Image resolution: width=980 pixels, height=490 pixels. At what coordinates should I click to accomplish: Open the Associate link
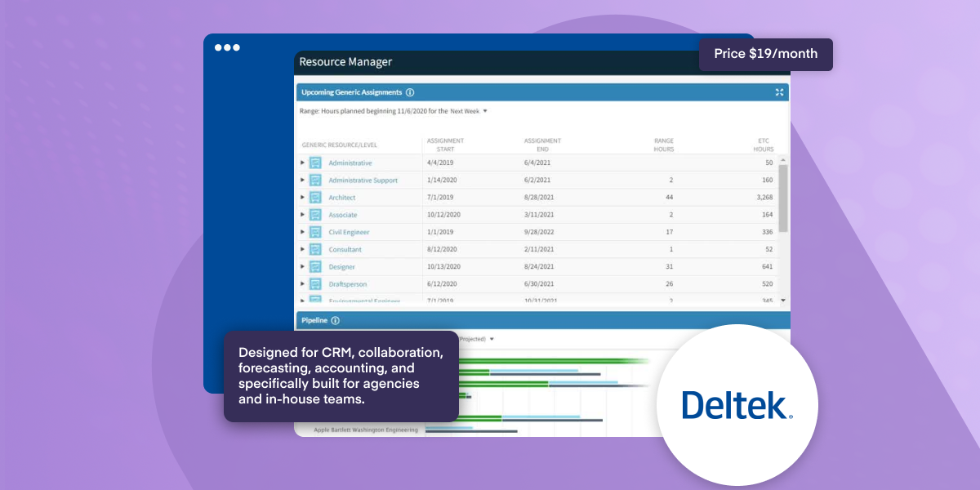[x=343, y=215]
